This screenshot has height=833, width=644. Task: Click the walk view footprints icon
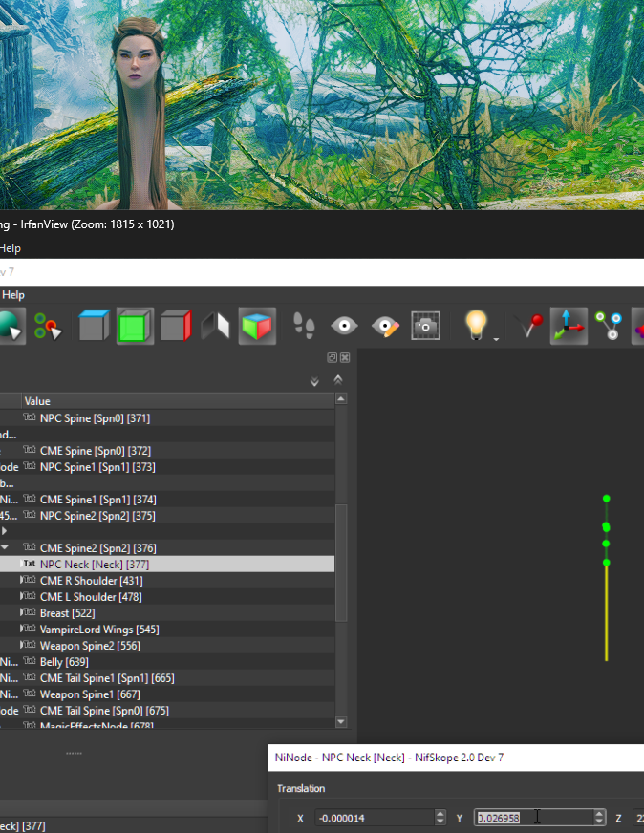(x=303, y=327)
